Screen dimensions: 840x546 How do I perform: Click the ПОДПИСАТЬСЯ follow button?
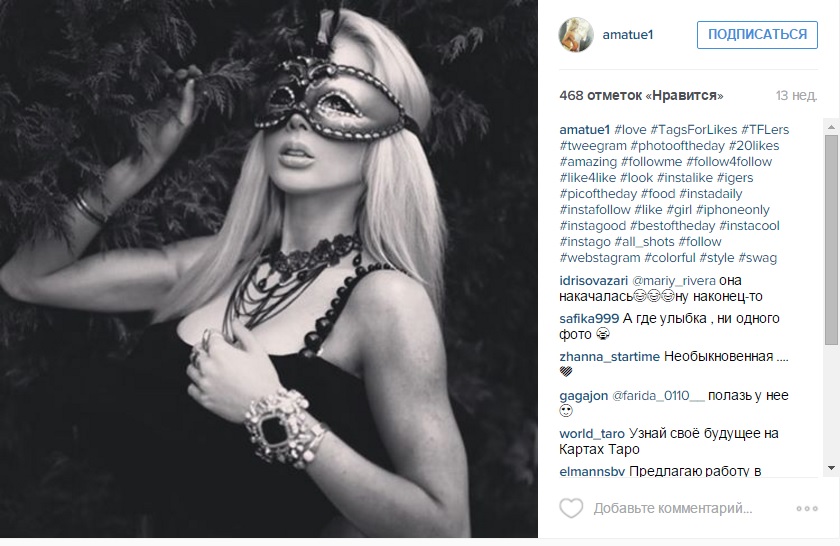pyautogui.click(x=757, y=35)
